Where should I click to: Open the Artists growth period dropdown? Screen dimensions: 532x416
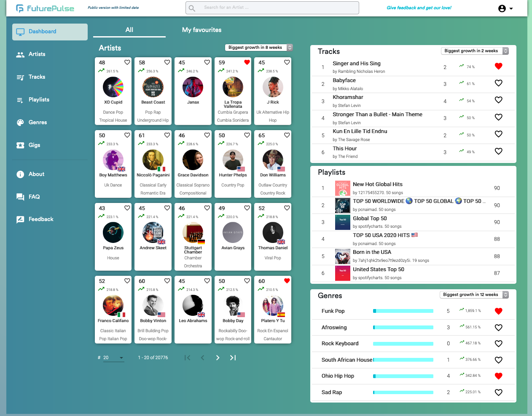pyautogui.click(x=258, y=48)
